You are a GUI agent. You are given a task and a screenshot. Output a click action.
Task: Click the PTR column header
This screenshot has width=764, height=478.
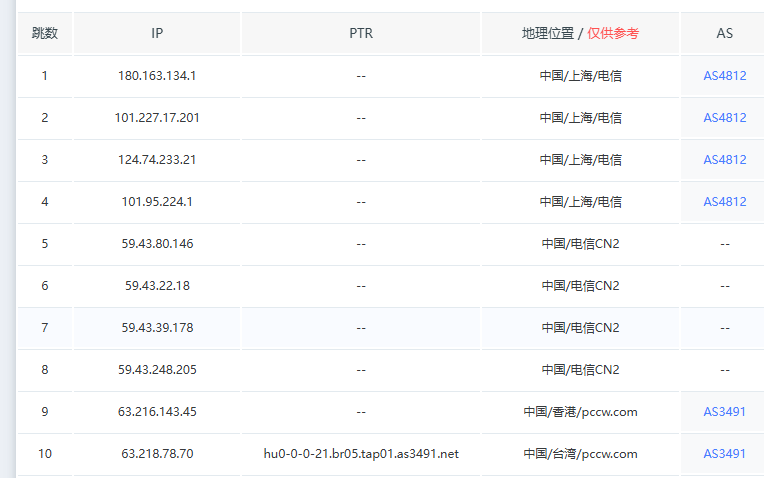[x=361, y=33]
